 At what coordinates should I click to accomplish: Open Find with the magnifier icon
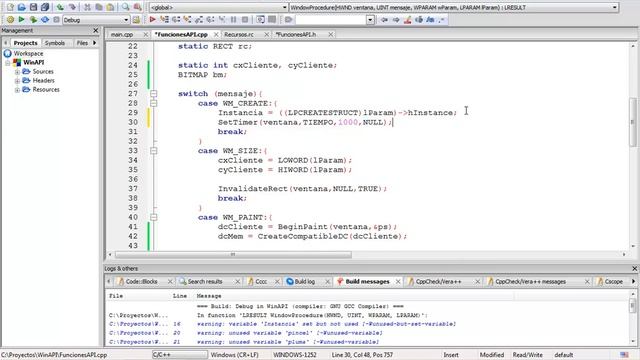[125, 7]
